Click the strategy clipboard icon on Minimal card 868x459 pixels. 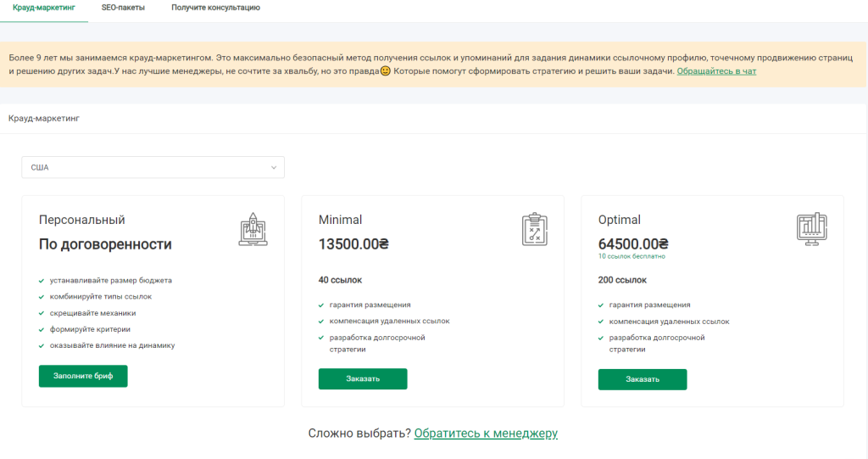point(535,229)
